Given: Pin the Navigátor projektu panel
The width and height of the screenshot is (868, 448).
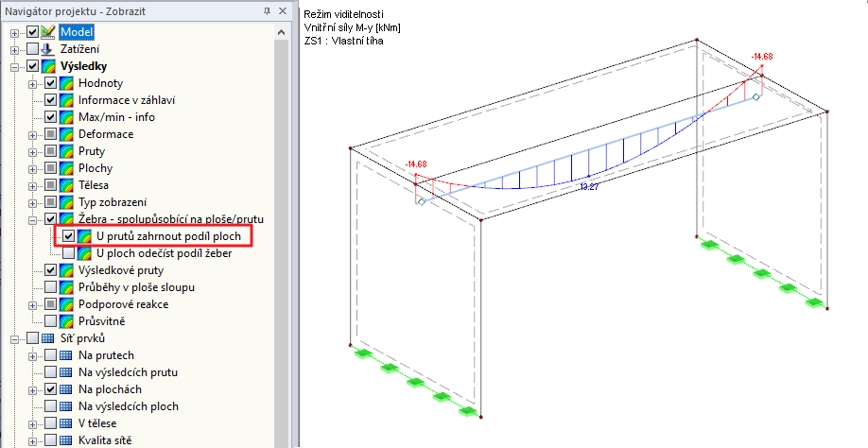Looking at the screenshot, I should click(x=268, y=11).
